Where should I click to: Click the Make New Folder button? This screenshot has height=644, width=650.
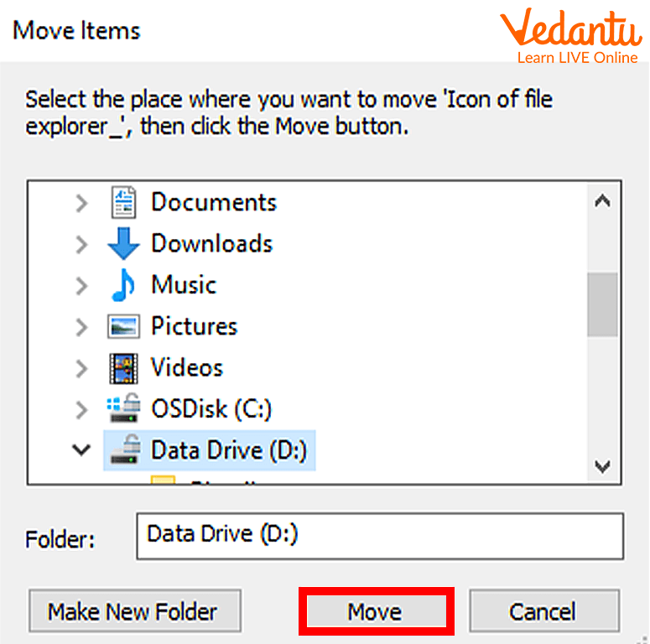(x=133, y=611)
